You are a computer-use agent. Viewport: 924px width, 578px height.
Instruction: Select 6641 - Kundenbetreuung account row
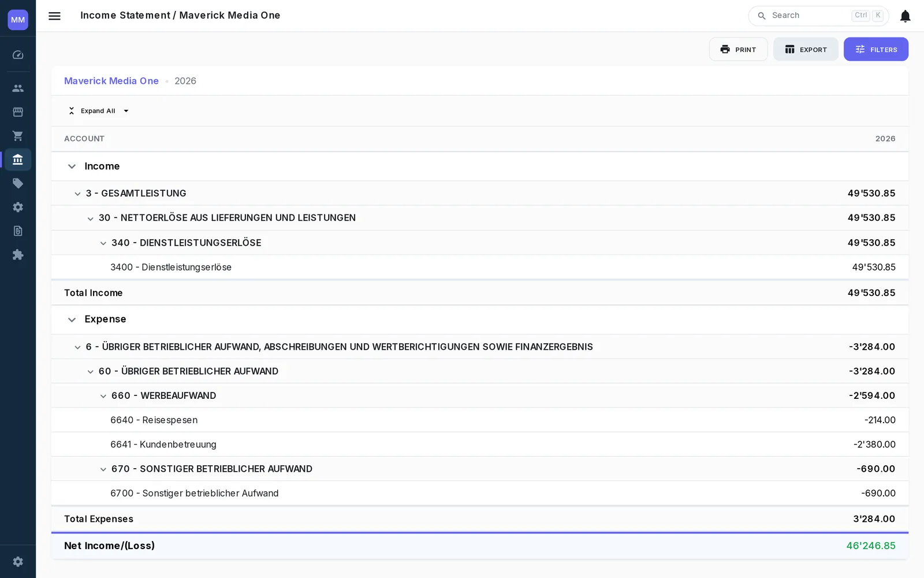(479, 444)
